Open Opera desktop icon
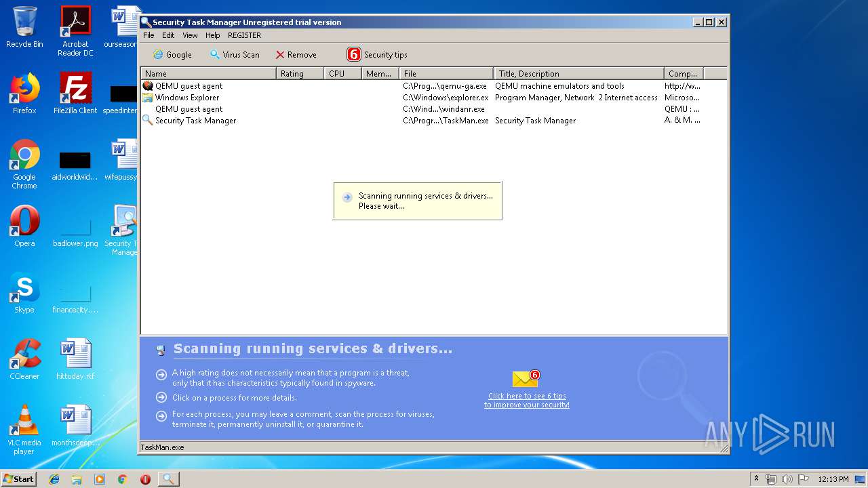The image size is (868, 488). click(x=24, y=226)
